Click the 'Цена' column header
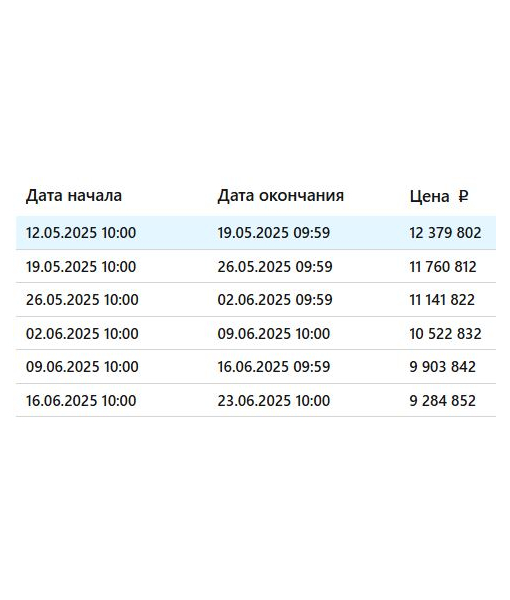The image size is (510, 600). coord(429,196)
